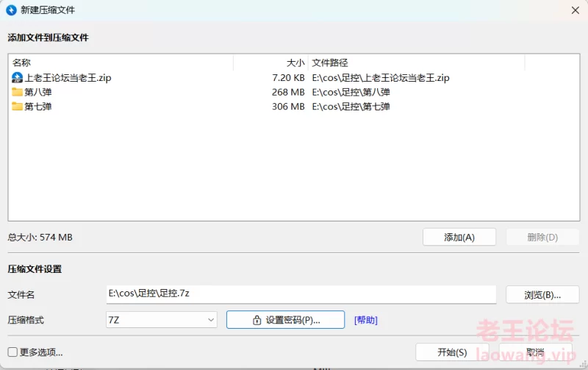Image resolution: width=588 pixels, height=370 pixels.
Task: Click empty area of file list
Action: pyautogui.click(x=294, y=169)
